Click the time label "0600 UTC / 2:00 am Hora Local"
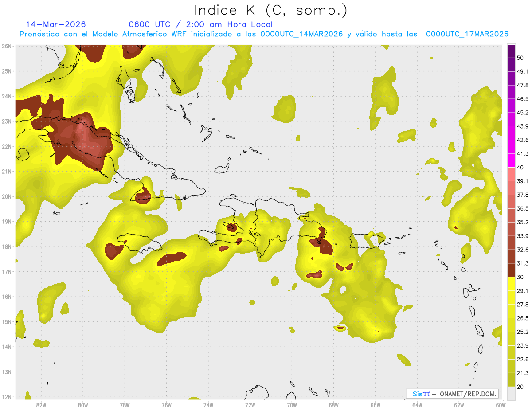The image size is (532, 411). click(201, 24)
